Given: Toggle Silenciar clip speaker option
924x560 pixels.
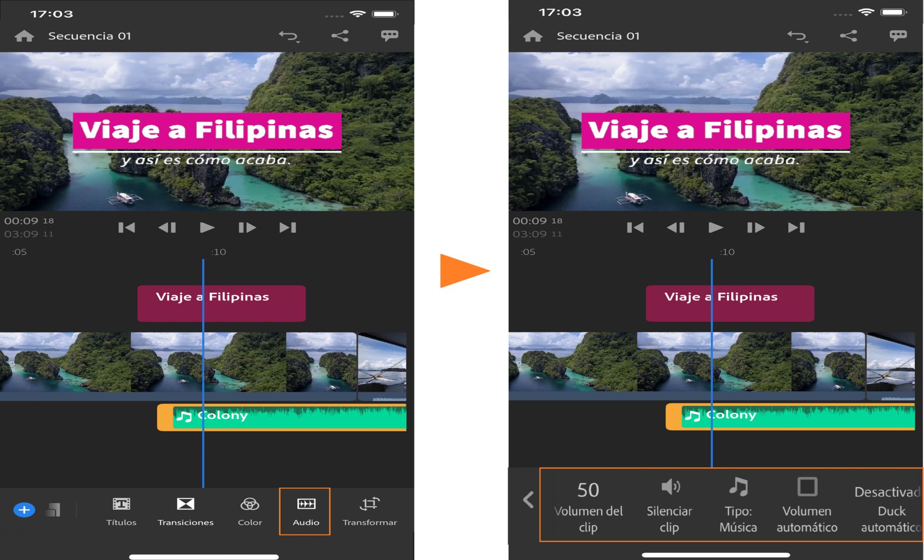Looking at the screenshot, I should click(x=669, y=505).
